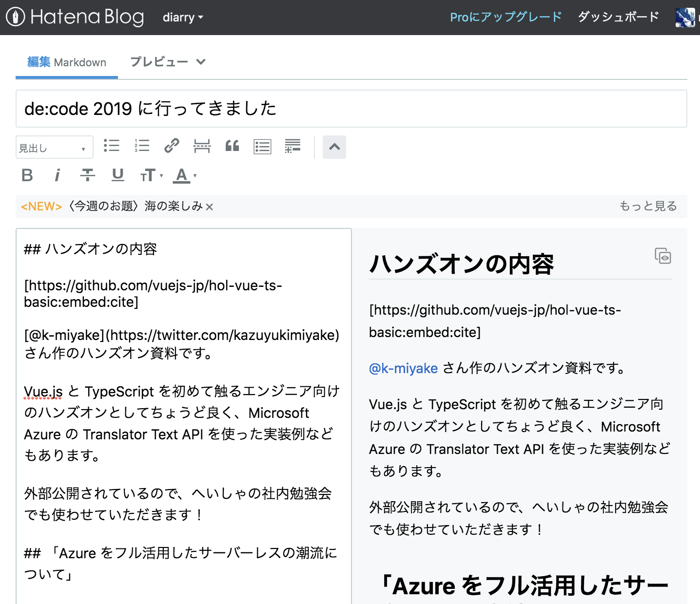700x604 pixels.
Task: Apply italic formatting
Action: point(57,175)
